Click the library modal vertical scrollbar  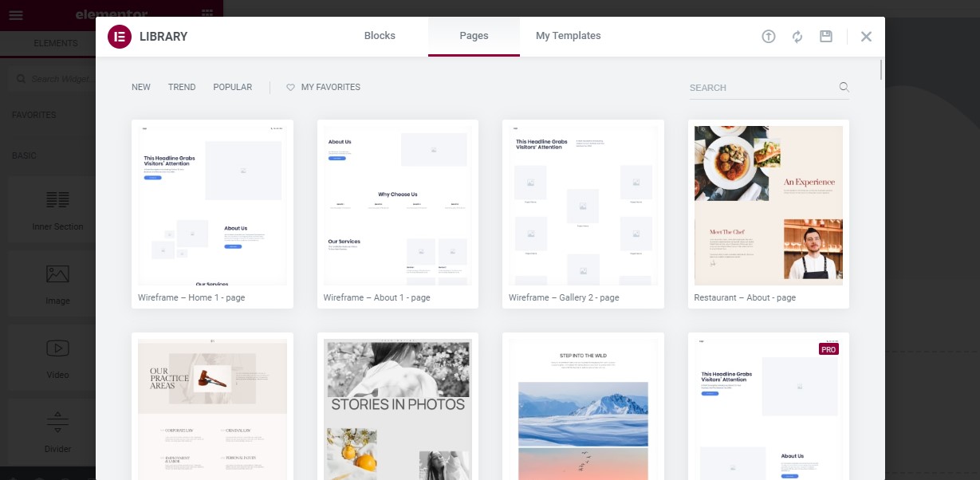(x=881, y=70)
